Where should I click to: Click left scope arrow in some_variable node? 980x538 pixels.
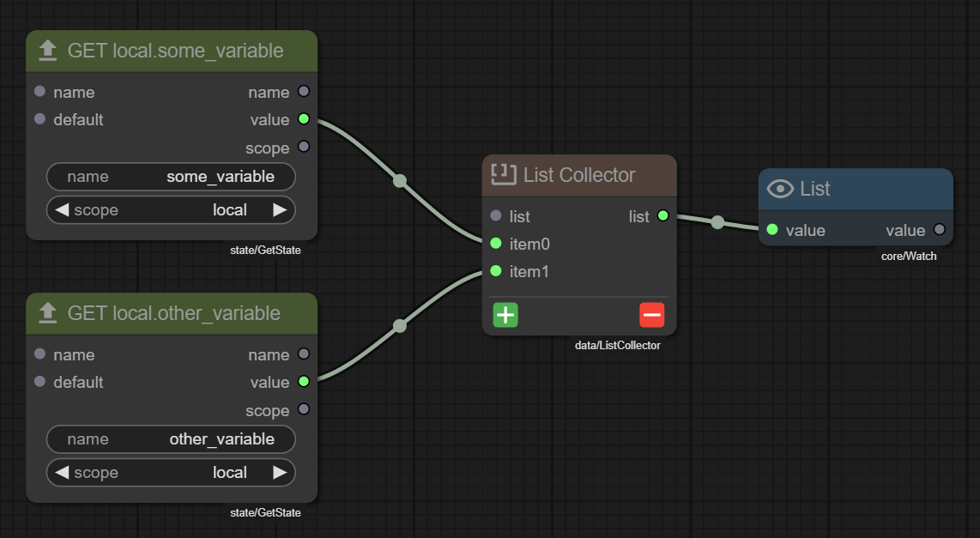coord(62,210)
